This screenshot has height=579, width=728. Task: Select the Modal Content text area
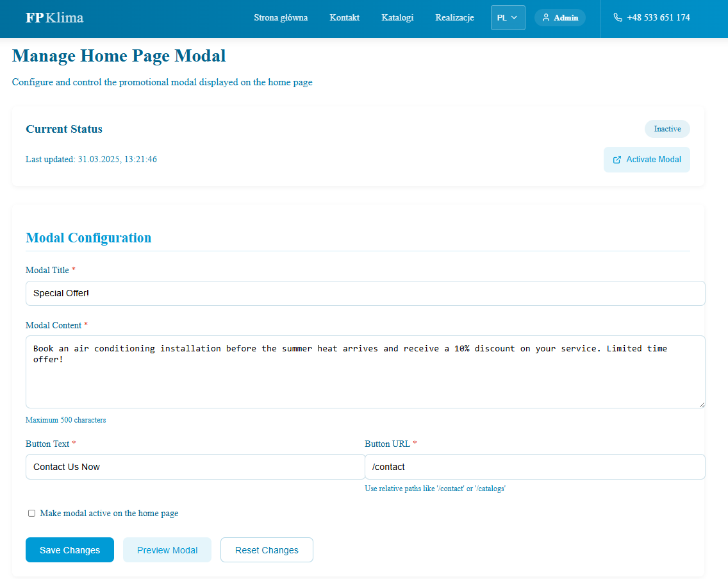pos(365,372)
